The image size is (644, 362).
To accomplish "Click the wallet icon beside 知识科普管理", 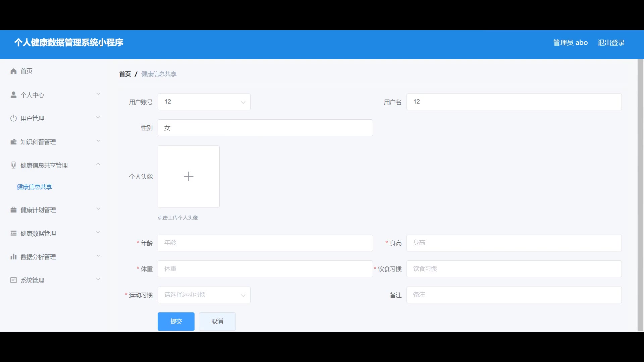I will click(13, 142).
